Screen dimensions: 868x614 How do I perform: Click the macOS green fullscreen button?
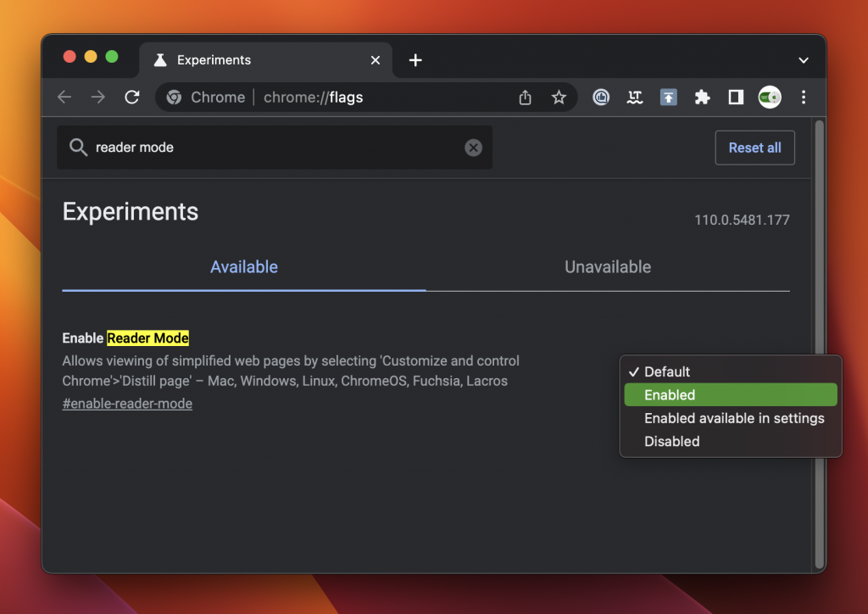pos(112,57)
